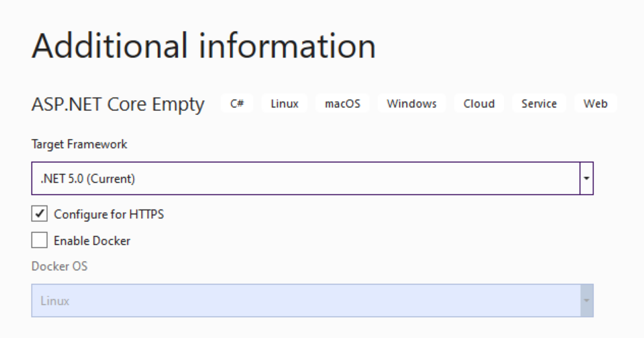644x338 pixels.
Task: Click the Linux tag
Action: pyautogui.click(x=285, y=103)
